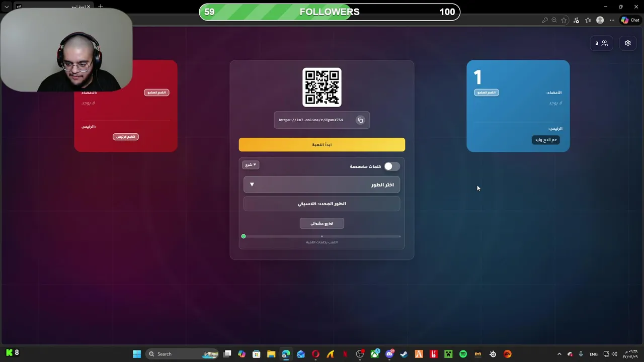Click the zoom magnifier in address bar
Screen dimensions: 644x362
(x=554, y=20)
